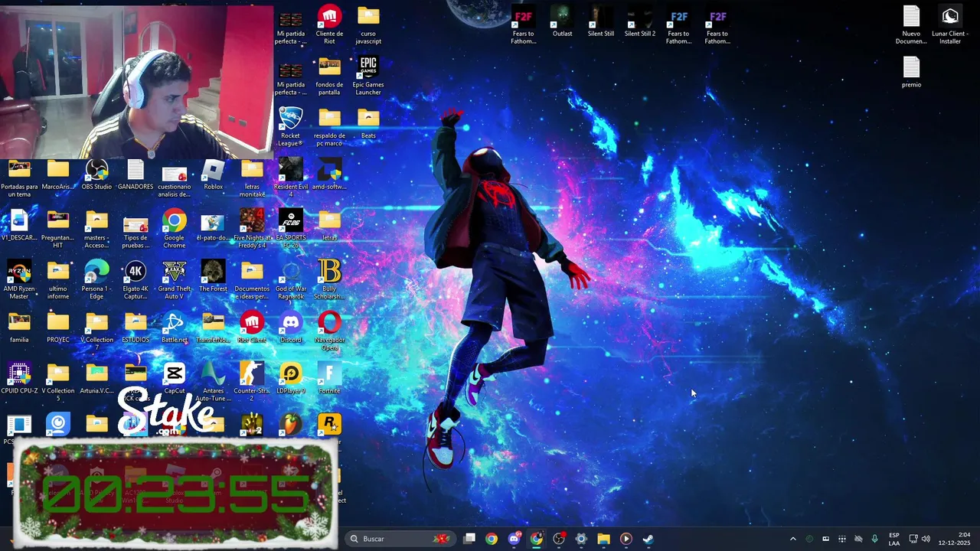Select the Rocket League desktop icon

290,127
